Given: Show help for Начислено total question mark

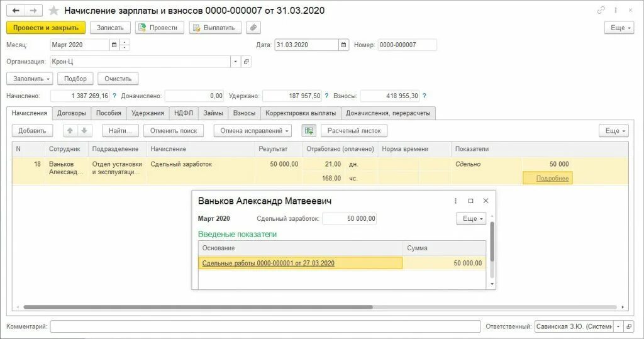Looking at the screenshot, I should [114, 96].
